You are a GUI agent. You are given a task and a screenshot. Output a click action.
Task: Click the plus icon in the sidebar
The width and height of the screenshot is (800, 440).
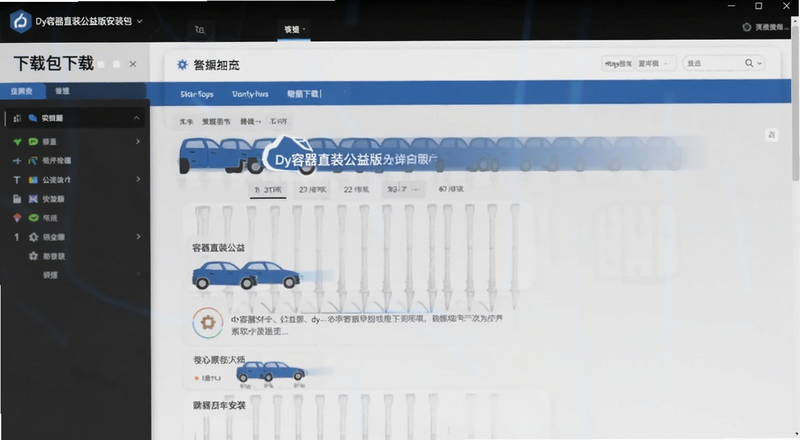17,161
